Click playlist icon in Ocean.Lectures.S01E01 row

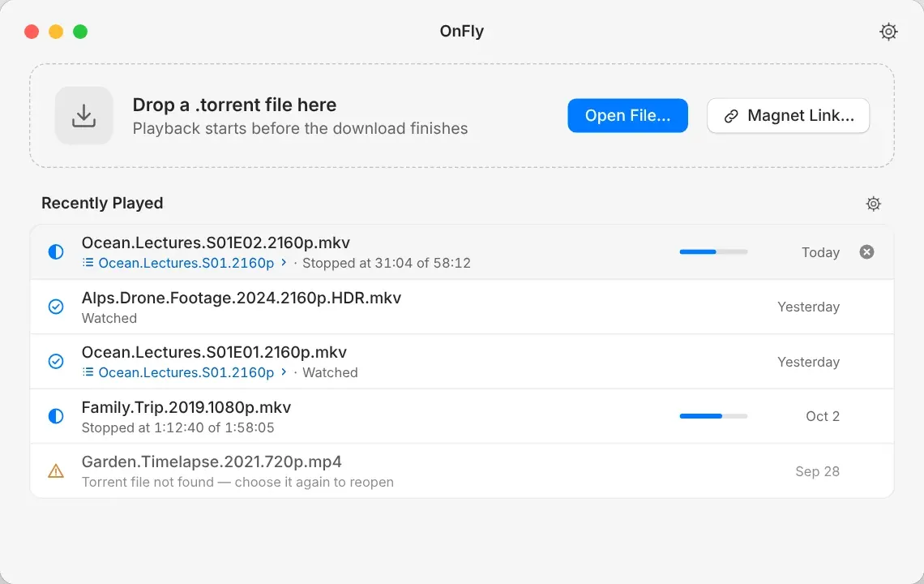pos(88,372)
